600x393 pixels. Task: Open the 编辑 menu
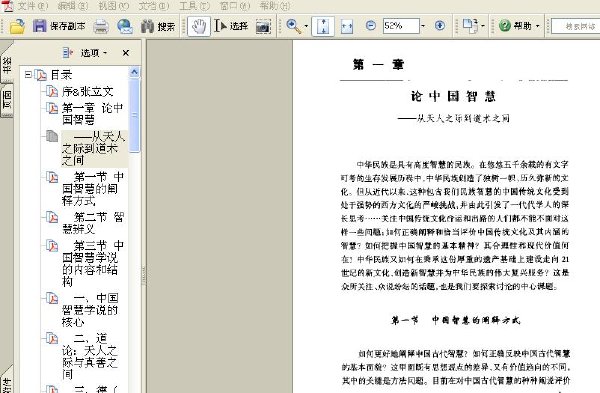[x=72, y=6]
